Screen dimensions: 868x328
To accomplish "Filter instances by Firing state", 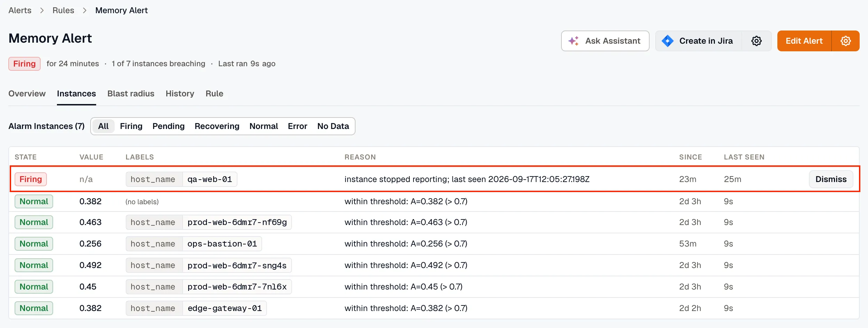I will tap(131, 126).
